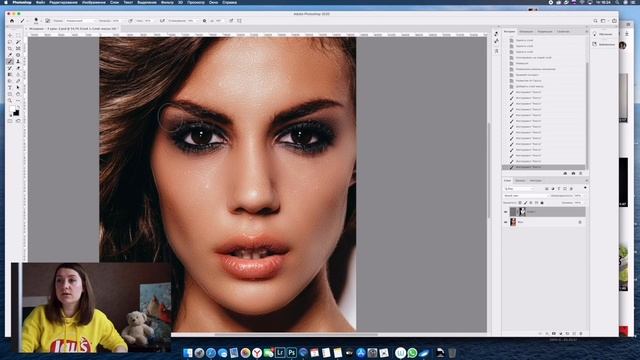Select the Dodge tool
The width and height of the screenshot is (640, 360).
tap(10, 81)
